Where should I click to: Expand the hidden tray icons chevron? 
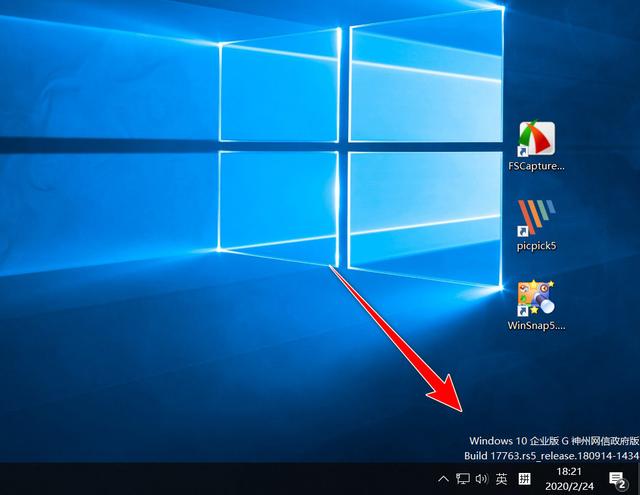pos(444,479)
